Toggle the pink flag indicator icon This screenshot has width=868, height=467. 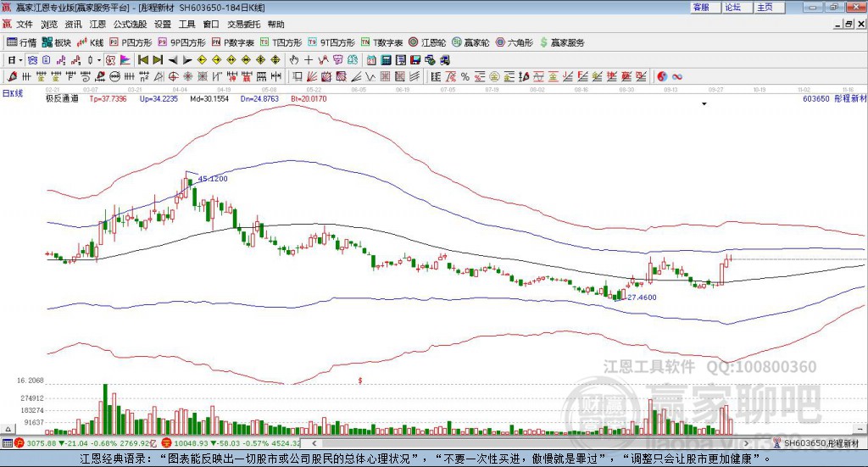click(x=125, y=60)
